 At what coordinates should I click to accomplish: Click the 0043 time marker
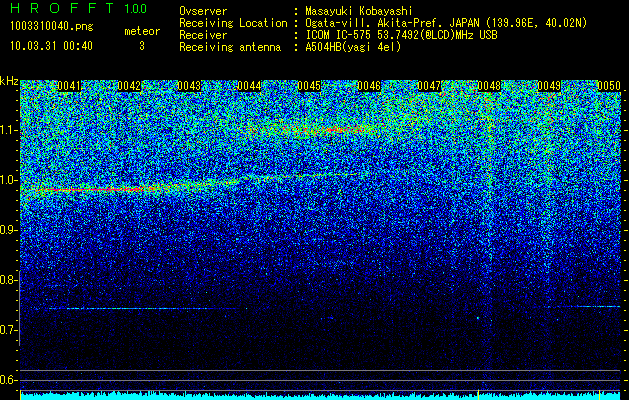coord(189,86)
